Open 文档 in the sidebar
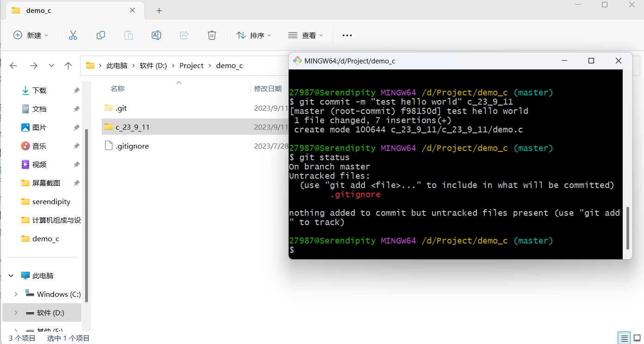The height and width of the screenshot is (344, 644). pyautogui.click(x=39, y=109)
